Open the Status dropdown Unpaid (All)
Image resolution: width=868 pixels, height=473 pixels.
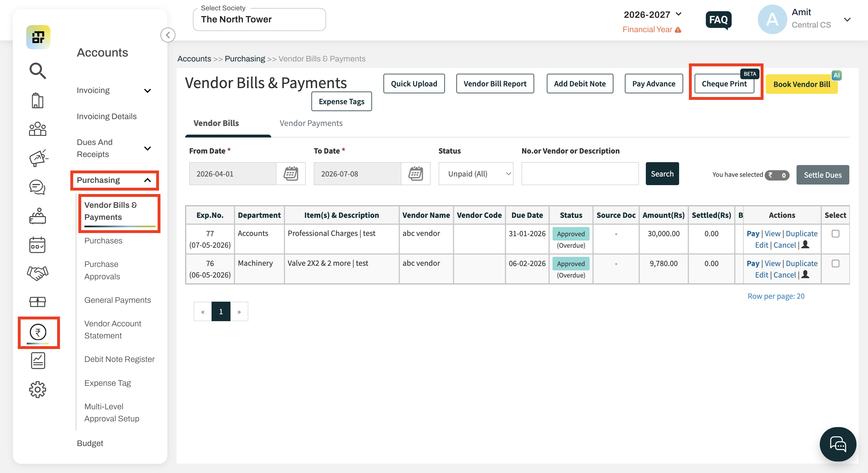click(476, 174)
